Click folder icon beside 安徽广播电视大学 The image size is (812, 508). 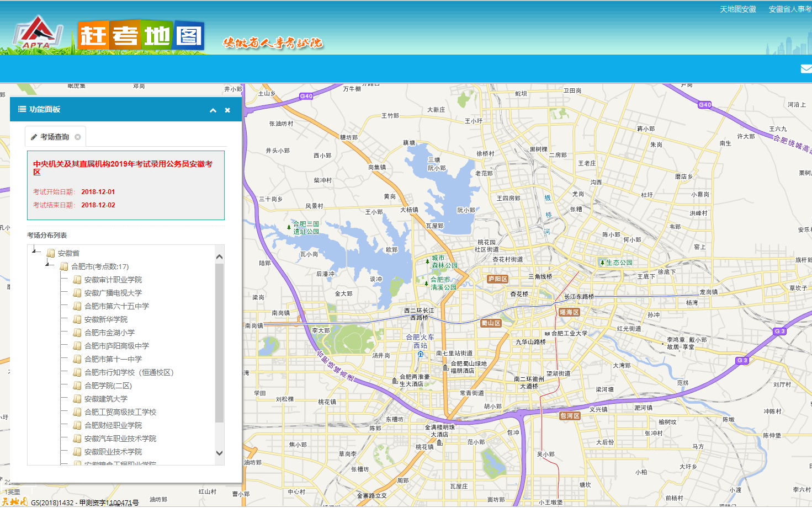point(77,293)
